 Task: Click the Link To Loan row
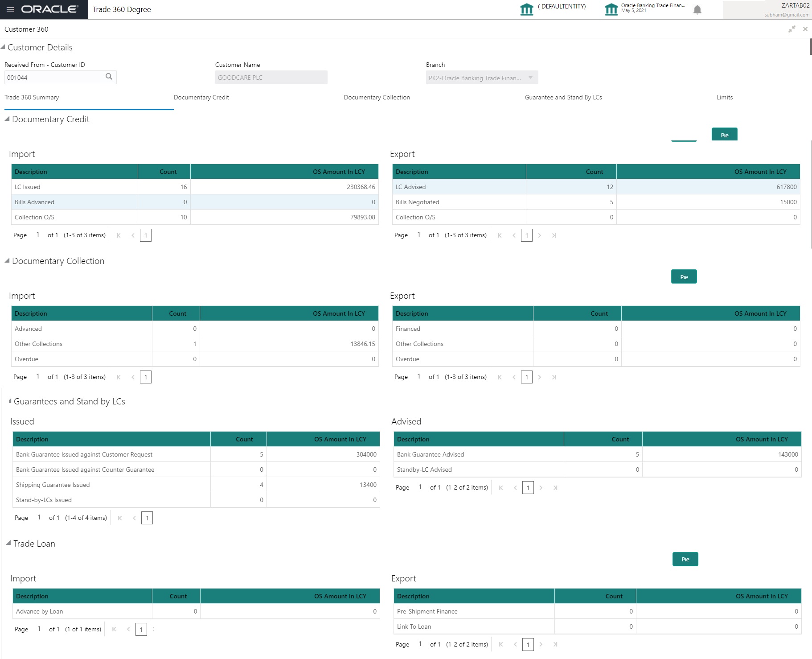point(598,626)
